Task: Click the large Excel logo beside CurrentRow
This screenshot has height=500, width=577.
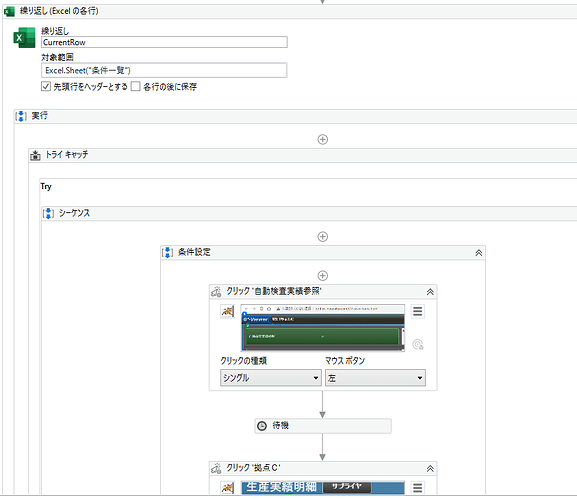Action: [24, 38]
